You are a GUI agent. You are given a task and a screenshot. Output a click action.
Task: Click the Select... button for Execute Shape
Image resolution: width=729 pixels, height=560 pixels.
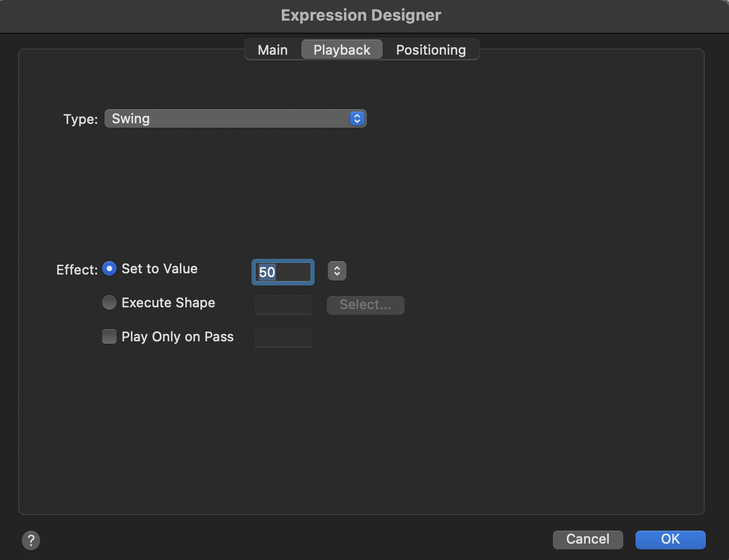[x=365, y=305]
